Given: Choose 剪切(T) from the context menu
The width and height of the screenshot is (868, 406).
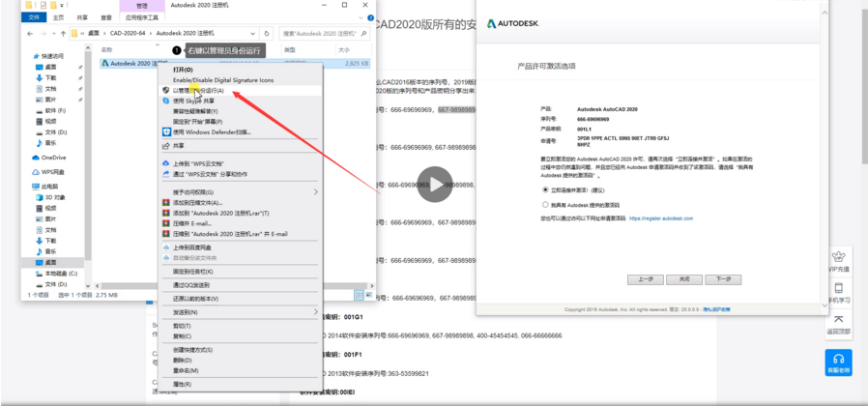Looking at the screenshot, I should coord(182,326).
